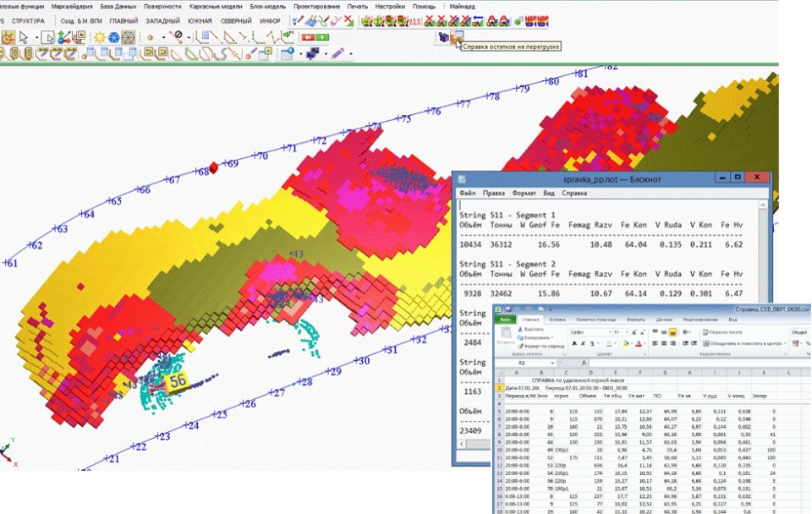Open the Блок-модель menu
The image size is (812, 514).
point(267,7)
